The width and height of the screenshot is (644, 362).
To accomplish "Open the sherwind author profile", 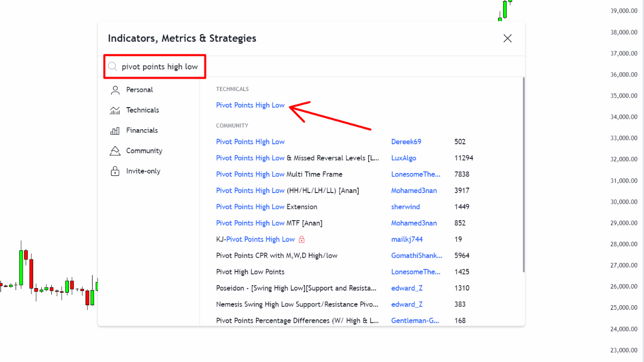I will [x=406, y=207].
